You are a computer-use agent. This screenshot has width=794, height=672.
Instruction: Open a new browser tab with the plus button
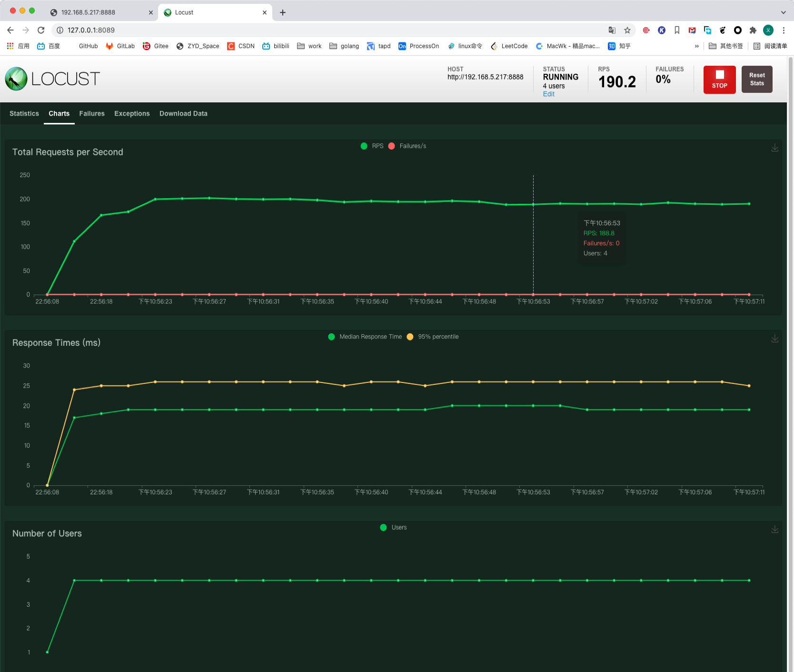283,12
